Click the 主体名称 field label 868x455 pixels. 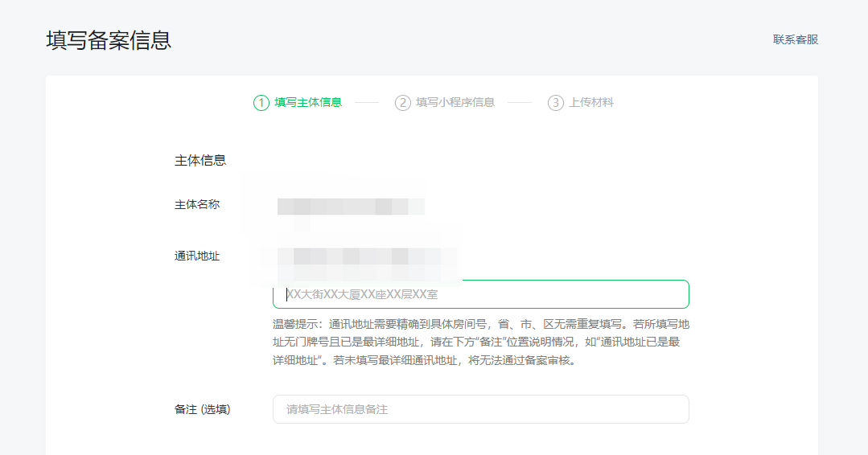(x=197, y=205)
